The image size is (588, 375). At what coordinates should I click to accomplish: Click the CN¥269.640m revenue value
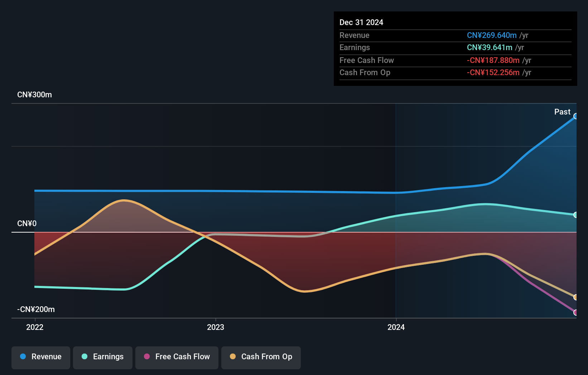(x=492, y=35)
